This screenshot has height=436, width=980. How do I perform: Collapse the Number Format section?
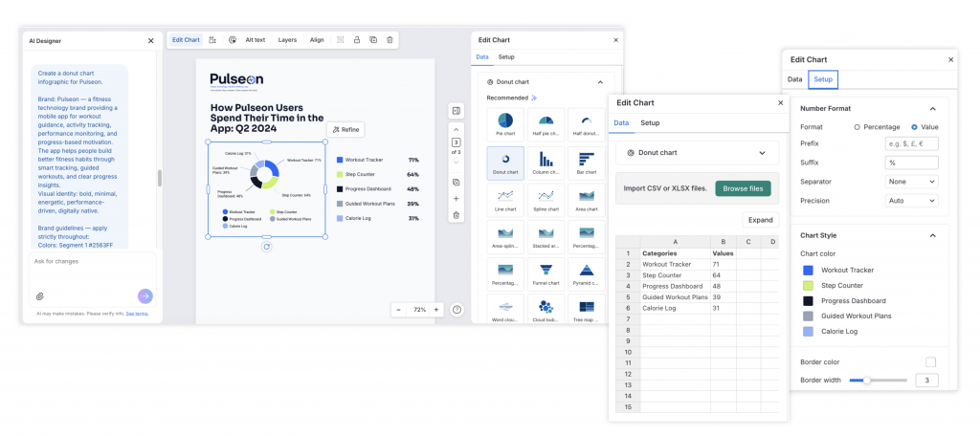point(932,109)
